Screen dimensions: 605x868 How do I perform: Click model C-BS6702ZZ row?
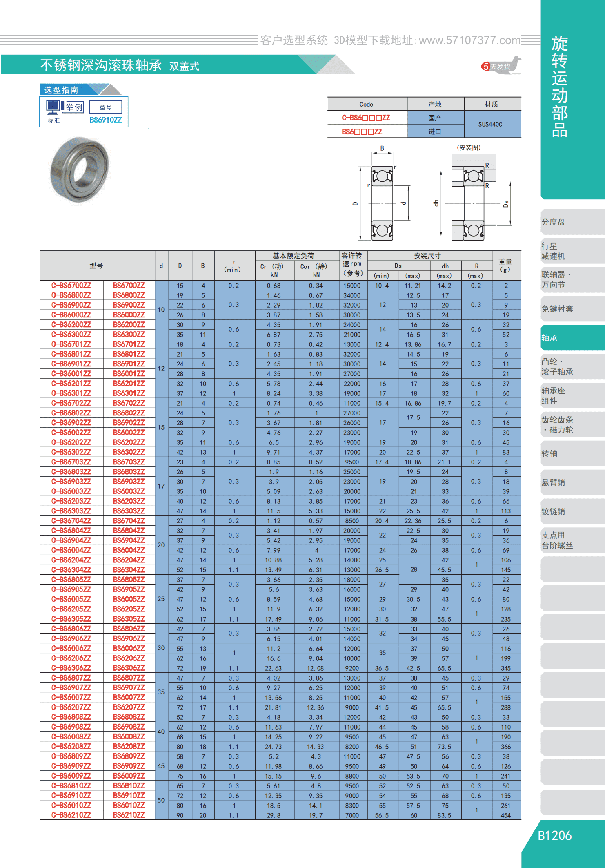tap(71, 403)
